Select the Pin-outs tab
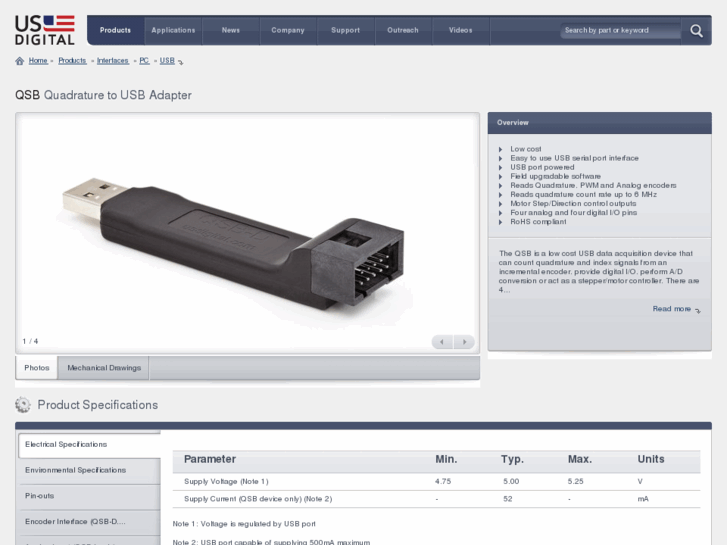This screenshot has height=545, width=727. point(89,496)
